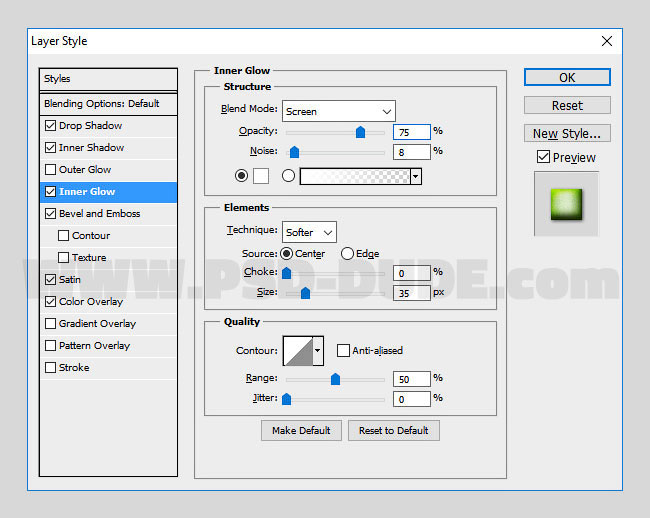The width and height of the screenshot is (650, 518).
Task: Click the Range slider handle
Action: (335, 379)
